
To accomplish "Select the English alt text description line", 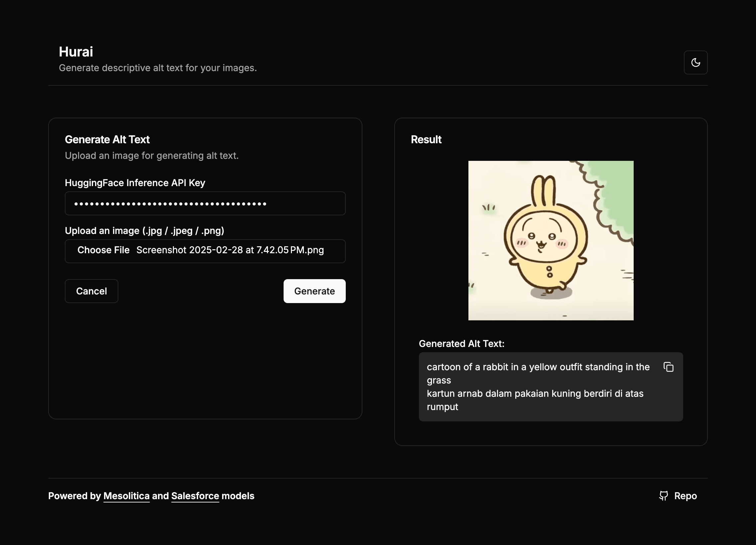I will pyautogui.click(x=538, y=367).
